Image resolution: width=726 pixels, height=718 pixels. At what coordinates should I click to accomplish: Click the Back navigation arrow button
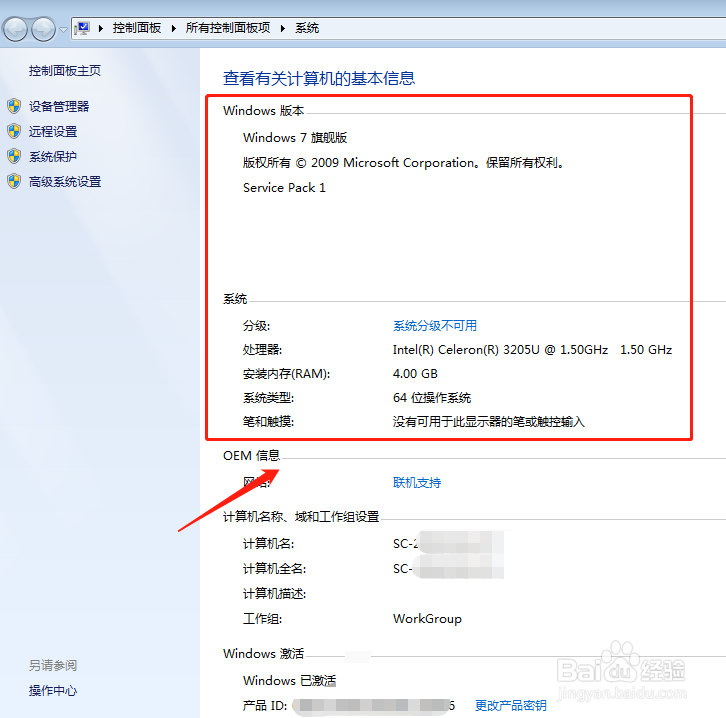[x=15, y=29]
